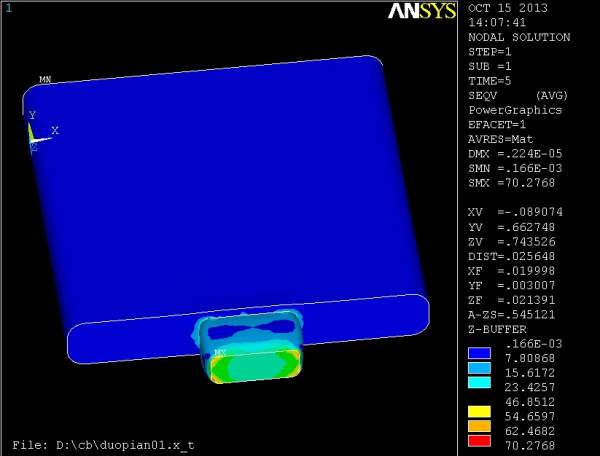Click the XV =-.089074 value

coord(515,212)
